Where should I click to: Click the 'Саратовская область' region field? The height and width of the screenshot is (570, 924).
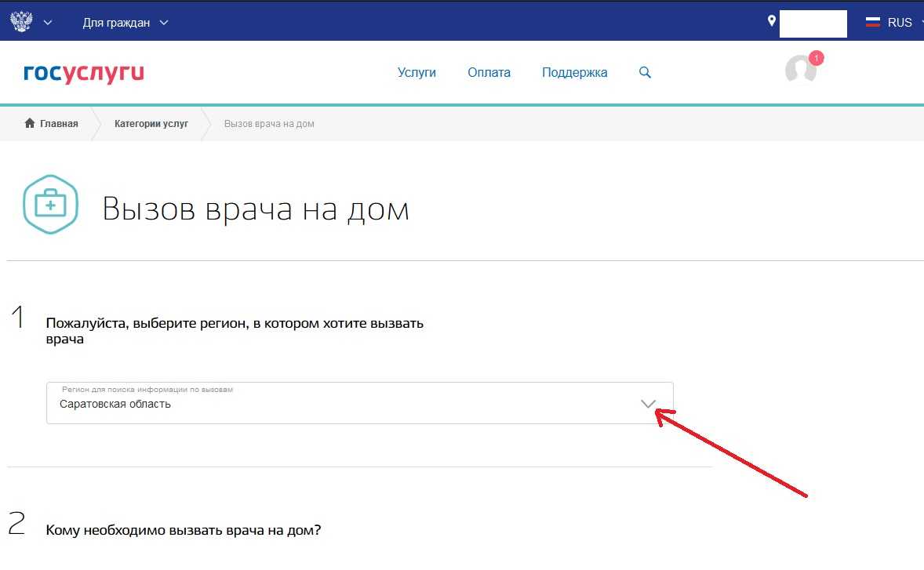pyautogui.click(x=314, y=404)
